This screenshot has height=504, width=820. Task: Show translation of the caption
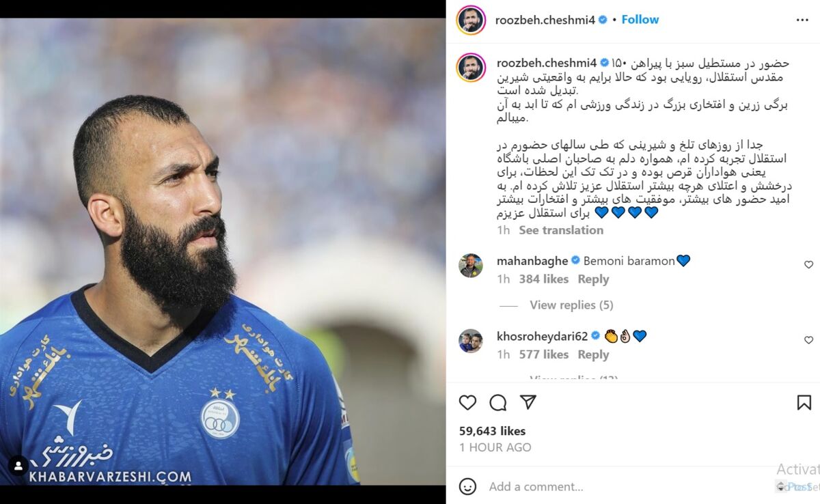click(x=561, y=230)
